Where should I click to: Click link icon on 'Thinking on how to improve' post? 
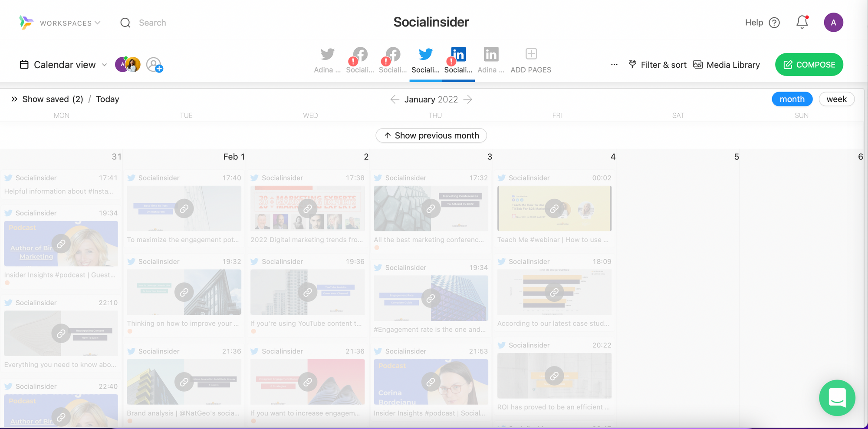184,292
